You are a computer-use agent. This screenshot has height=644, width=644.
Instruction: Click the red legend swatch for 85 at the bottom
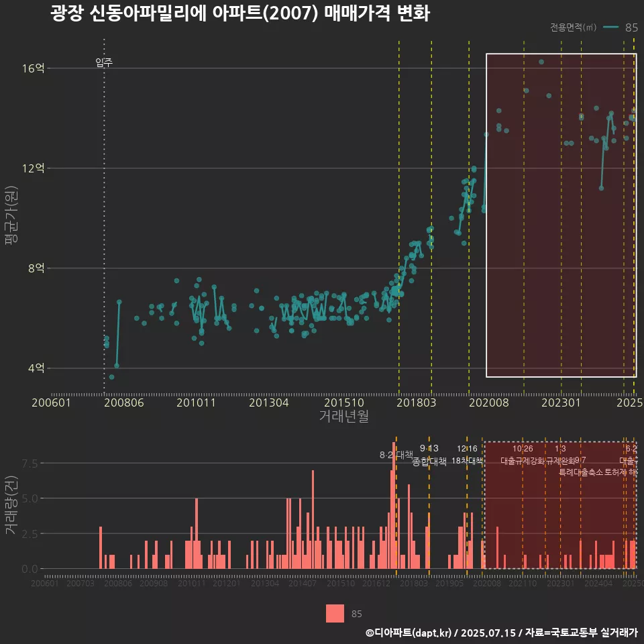point(335,613)
